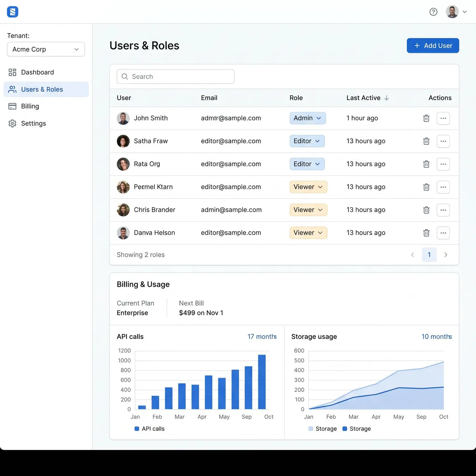Delete Satha Fraw with trash icon
Screen dimensions: 476x476
(x=426, y=141)
